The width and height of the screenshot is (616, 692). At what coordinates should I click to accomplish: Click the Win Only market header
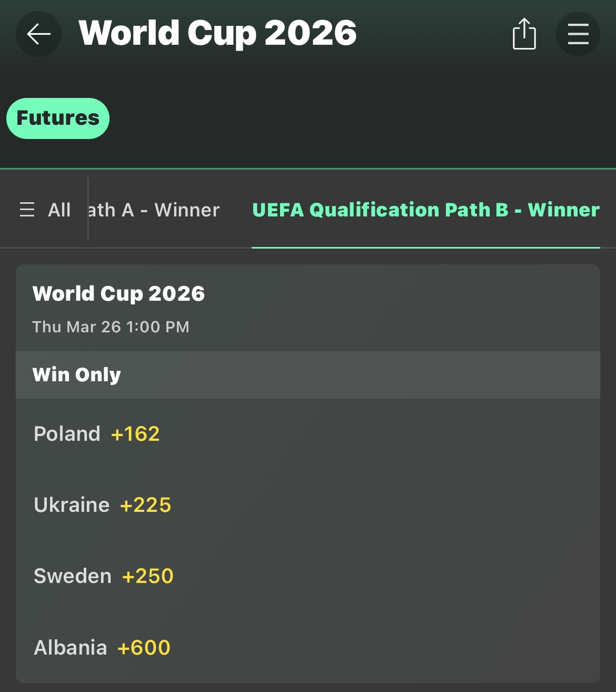coord(77,374)
